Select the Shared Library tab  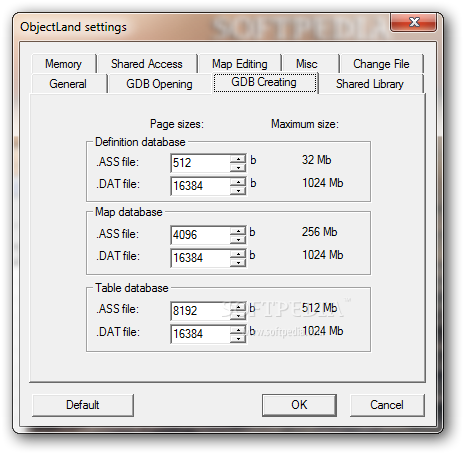(370, 84)
